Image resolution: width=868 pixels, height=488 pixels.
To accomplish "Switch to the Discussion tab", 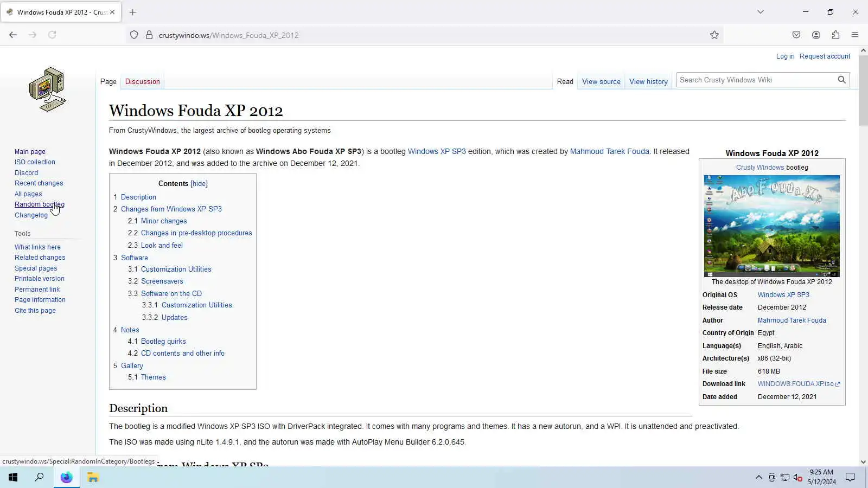I will (x=142, y=82).
